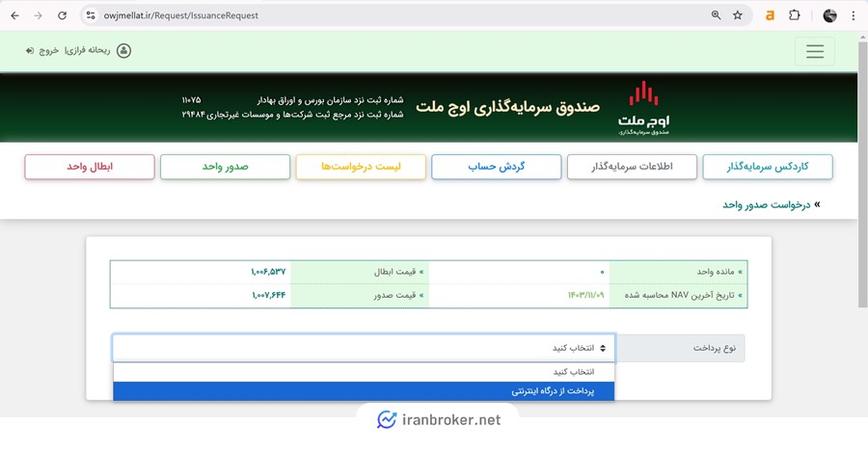Open the orange 'a' extension
This screenshot has width=868, height=453.
click(x=770, y=15)
